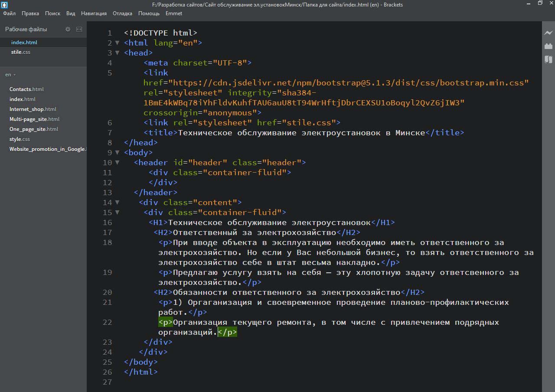The image size is (555, 392).
Task: Fold the div content block on line 14
Action: click(x=117, y=203)
